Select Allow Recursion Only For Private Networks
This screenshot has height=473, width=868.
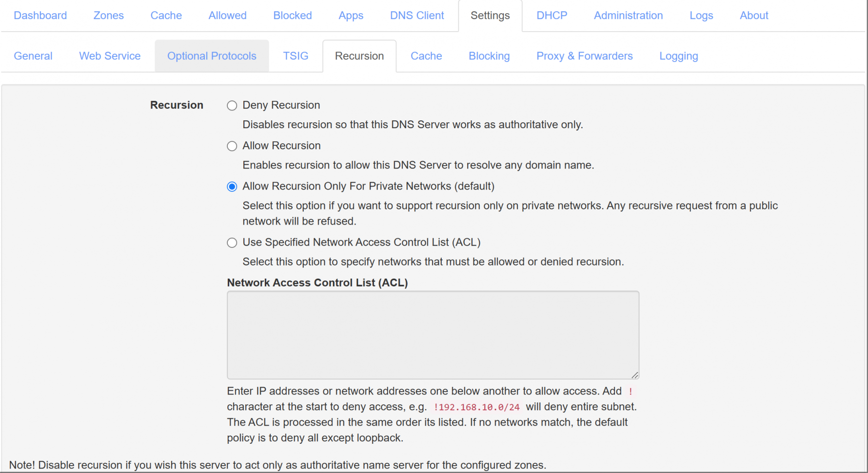[x=232, y=186]
